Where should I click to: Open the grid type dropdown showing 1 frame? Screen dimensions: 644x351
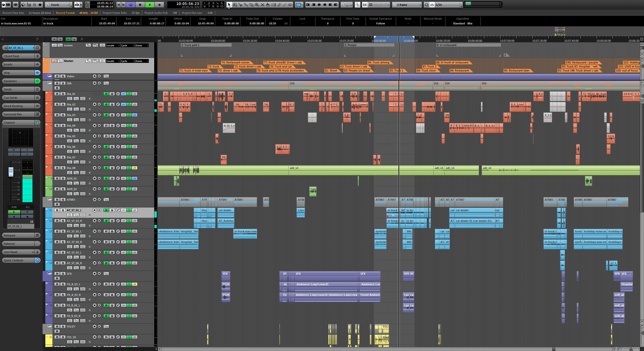point(407,5)
